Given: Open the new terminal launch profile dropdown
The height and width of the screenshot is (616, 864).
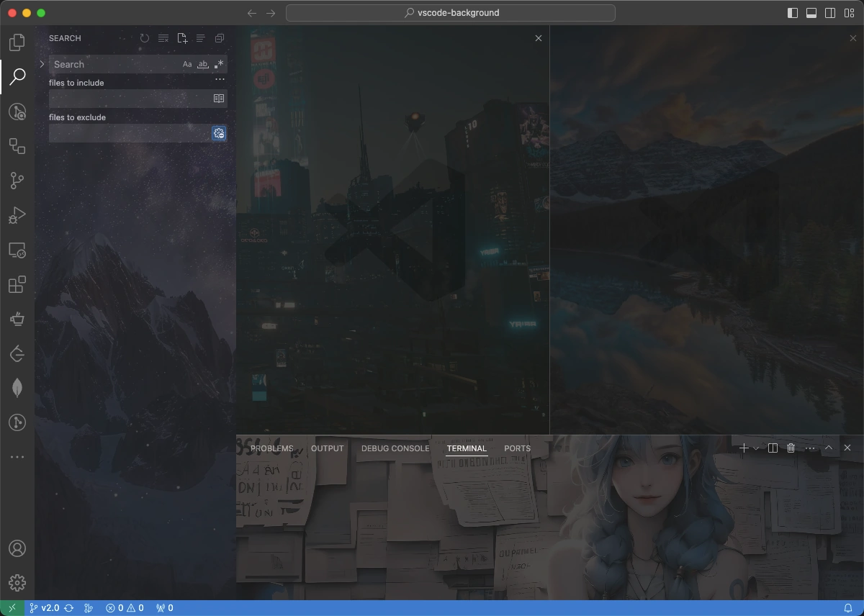Looking at the screenshot, I should [x=756, y=448].
